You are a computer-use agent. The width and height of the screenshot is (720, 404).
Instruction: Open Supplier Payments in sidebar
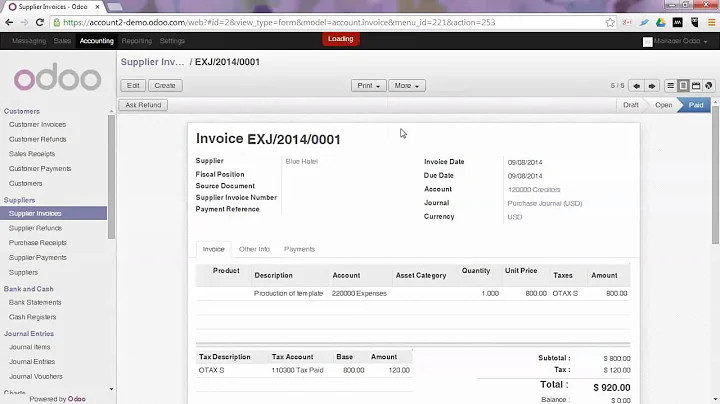(38, 258)
